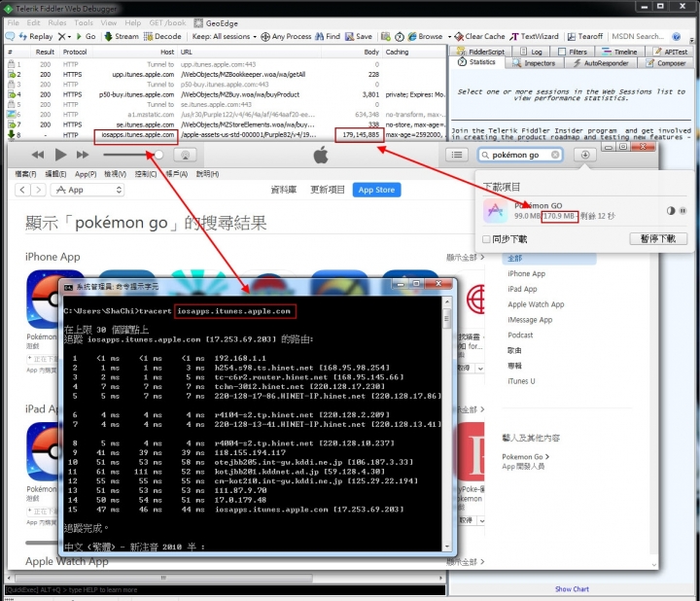
Task: Click the Tearoff toolbar button
Action: click(585, 36)
